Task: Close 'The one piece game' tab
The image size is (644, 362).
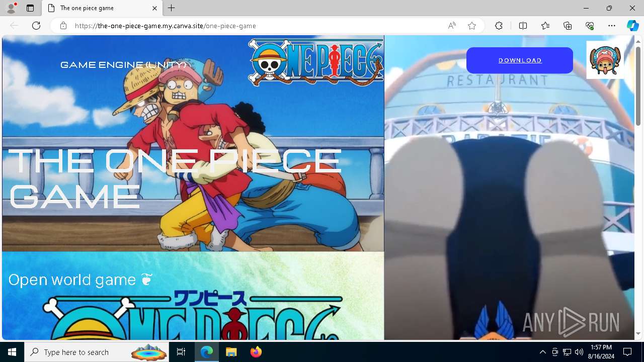Action: (x=154, y=8)
